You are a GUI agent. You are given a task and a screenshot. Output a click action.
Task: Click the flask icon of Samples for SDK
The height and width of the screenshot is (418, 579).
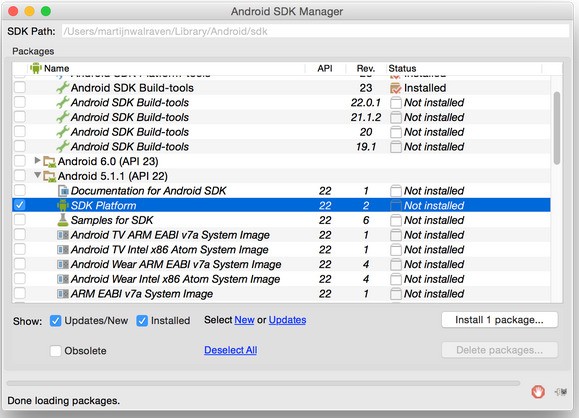point(63,220)
